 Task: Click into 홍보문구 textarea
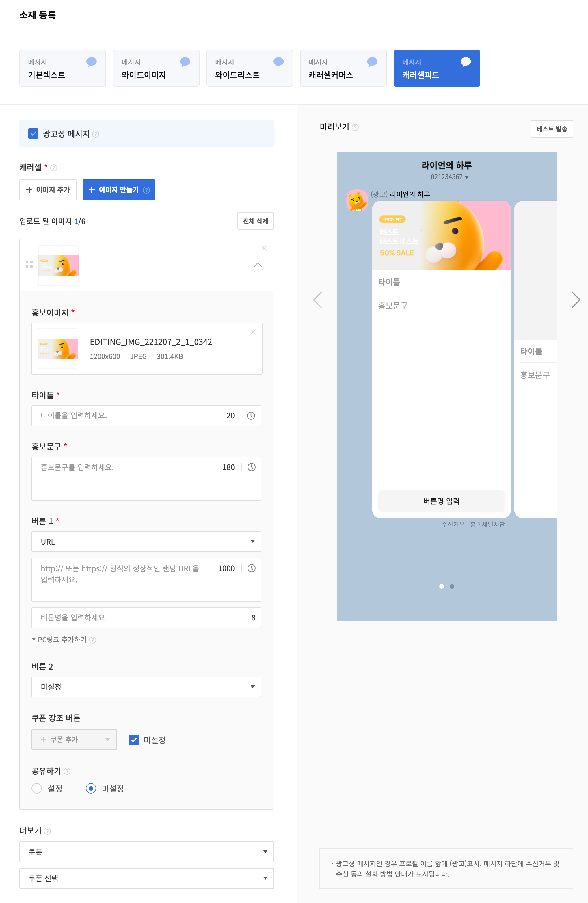(x=146, y=479)
